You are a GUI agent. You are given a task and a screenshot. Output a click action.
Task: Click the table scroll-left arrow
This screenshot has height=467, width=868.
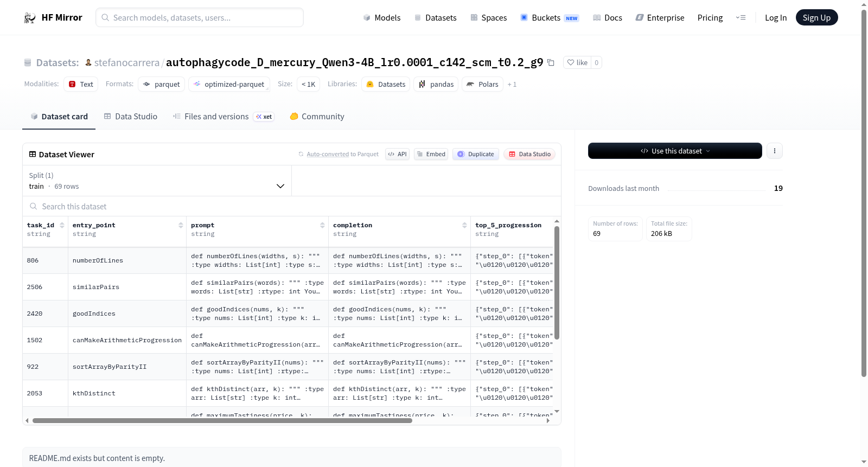(x=27, y=420)
